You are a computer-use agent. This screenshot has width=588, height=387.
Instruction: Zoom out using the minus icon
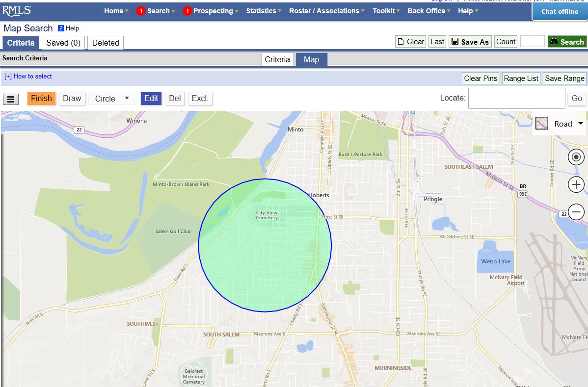(x=576, y=212)
